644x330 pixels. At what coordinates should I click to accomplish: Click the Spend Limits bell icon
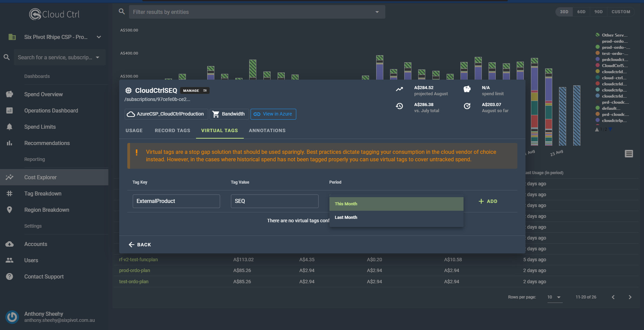point(9,127)
